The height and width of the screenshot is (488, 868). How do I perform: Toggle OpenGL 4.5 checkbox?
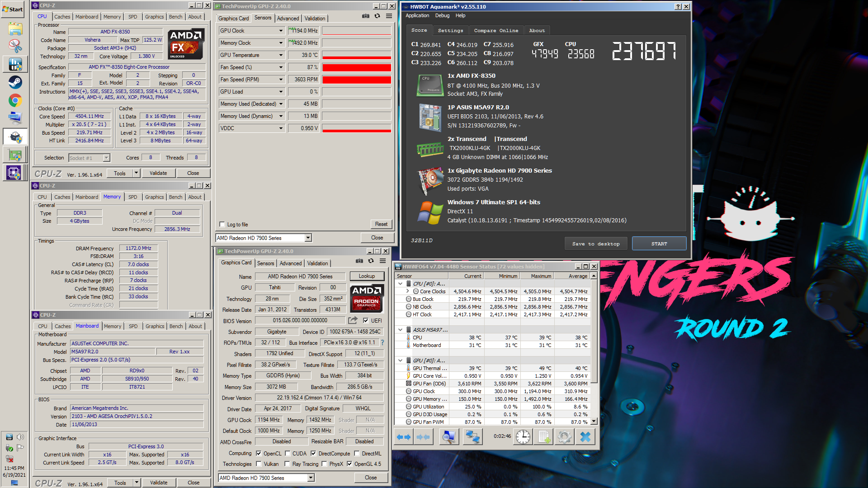[x=349, y=464]
